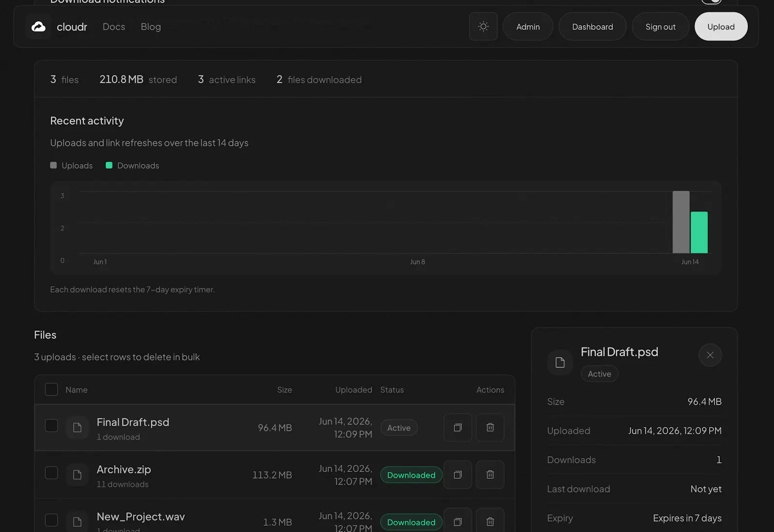Click the 2 files downloaded stat
The width and height of the screenshot is (774, 532).
click(x=319, y=79)
